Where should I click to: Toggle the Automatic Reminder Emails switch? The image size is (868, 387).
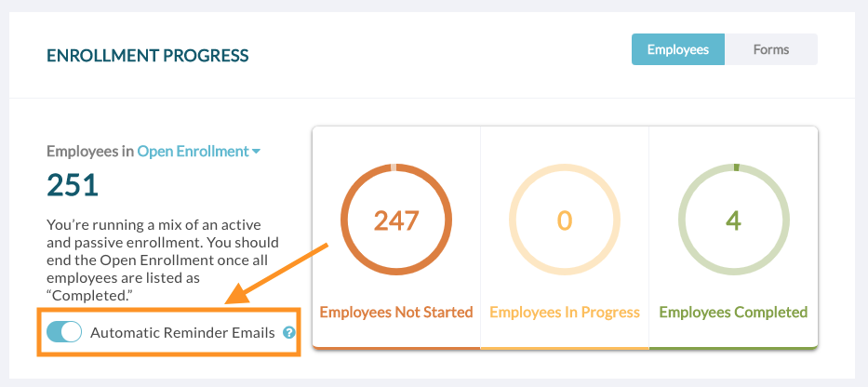coord(64,332)
